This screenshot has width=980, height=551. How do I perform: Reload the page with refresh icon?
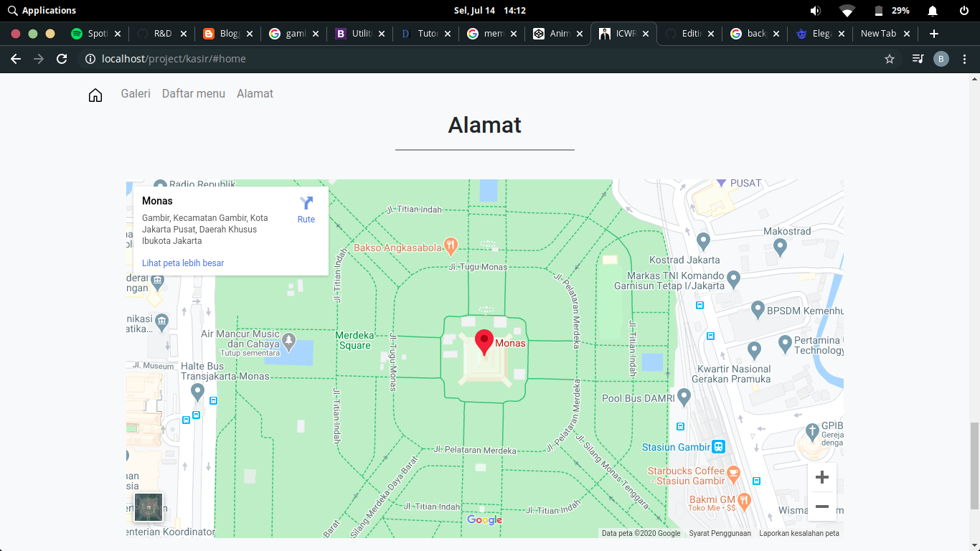point(62,59)
